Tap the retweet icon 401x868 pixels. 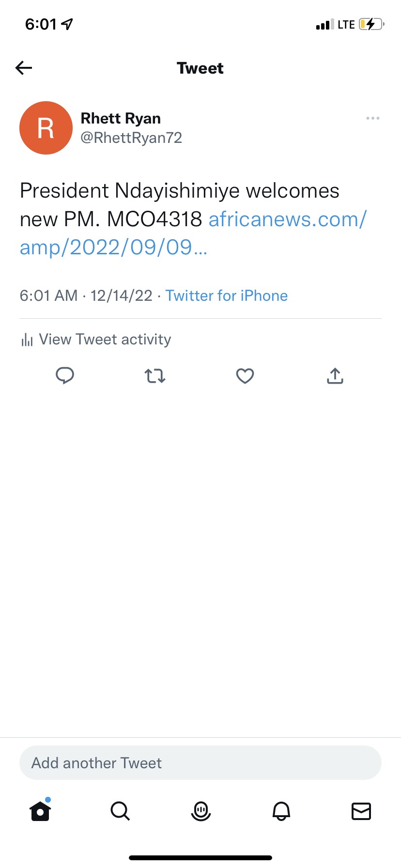pyautogui.click(x=155, y=376)
